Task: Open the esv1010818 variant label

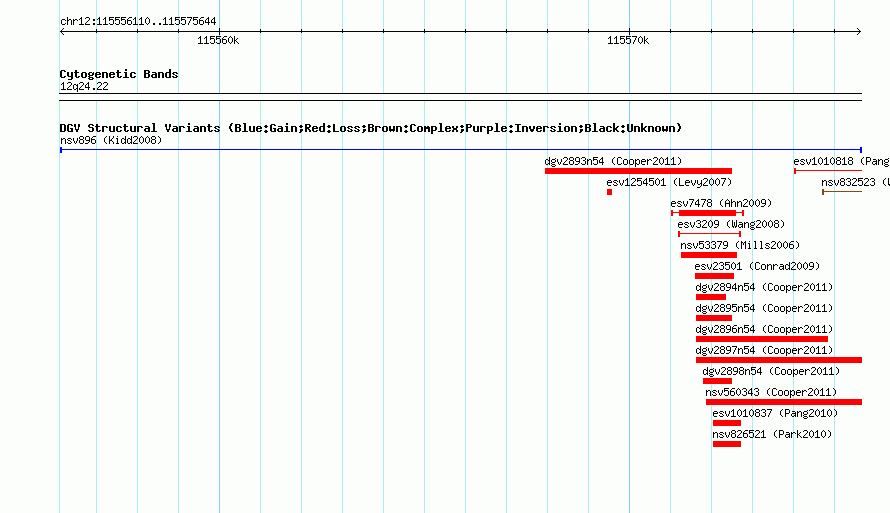Action: click(x=841, y=161)
